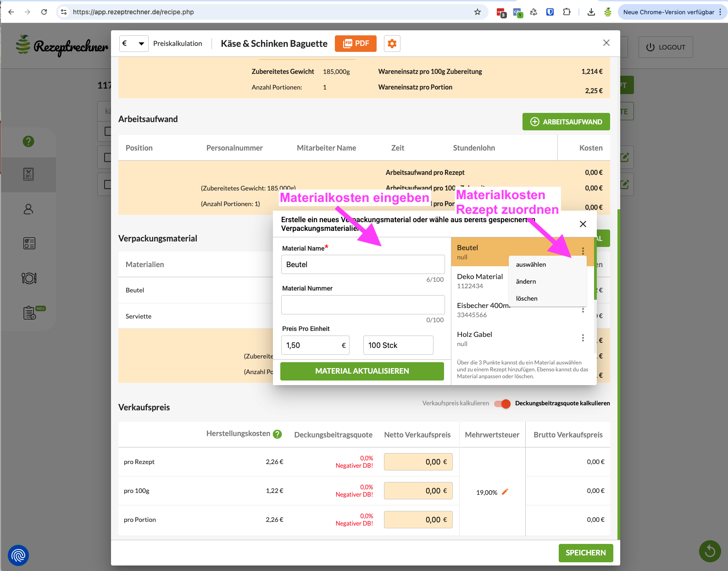This screenshot has width=728, height=571.
Task: Bookmark this page with the star icon
Action: tap(478, 12)
